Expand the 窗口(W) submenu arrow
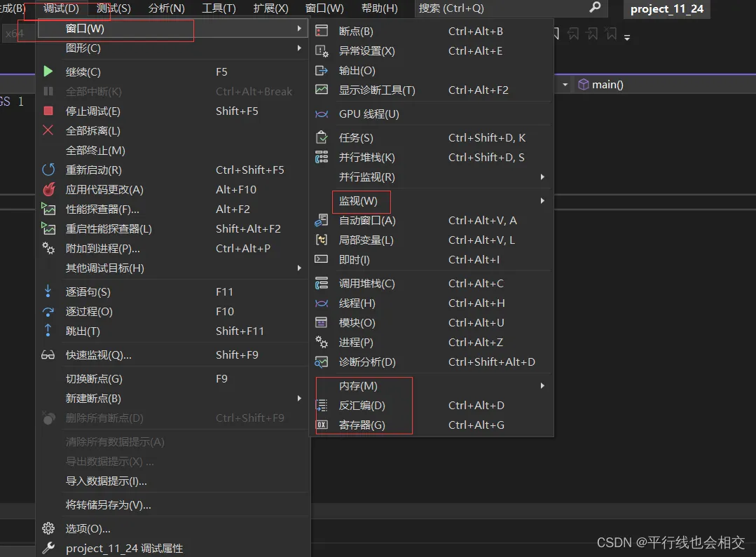Screen dimensions: 756x557 (x=299, y=29)
